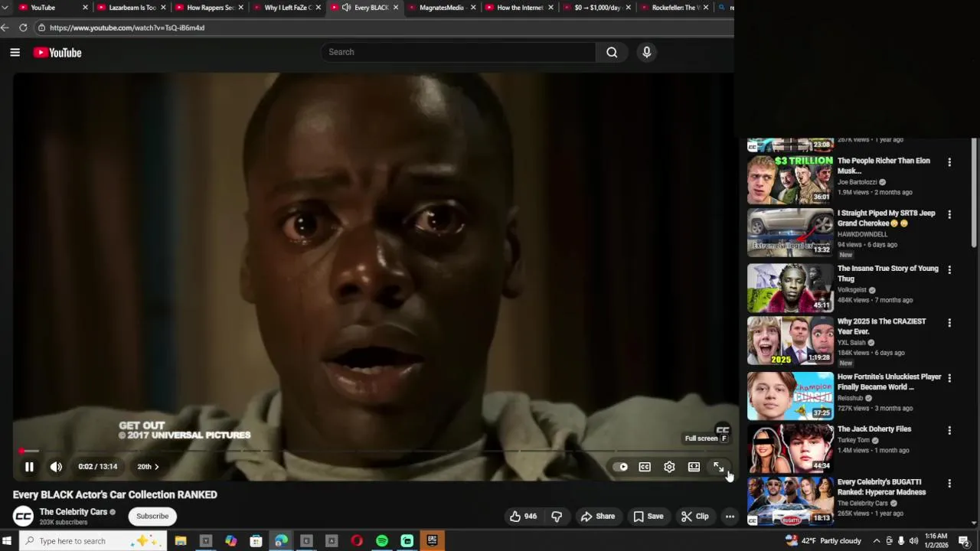Viewport: 980px width, 551px height.
Task: Click the Windows taskbar search box
Action: (93, 541)
